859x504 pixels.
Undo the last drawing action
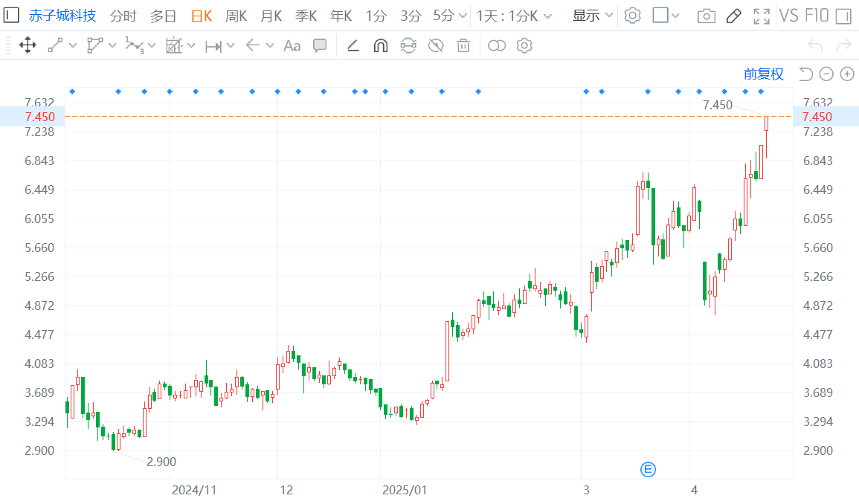816,45
